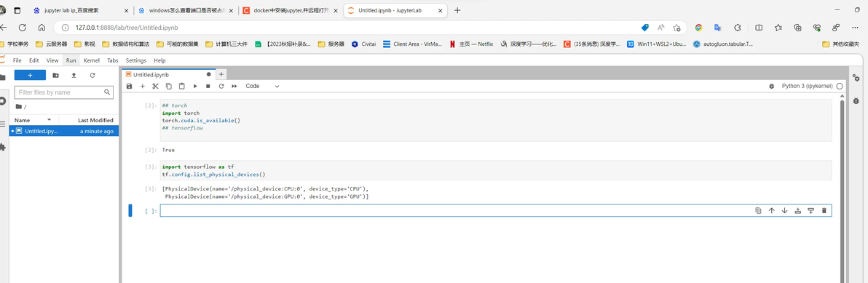Open the Netflix bookmark
This screenshot has height=283, width=868.
471,44
